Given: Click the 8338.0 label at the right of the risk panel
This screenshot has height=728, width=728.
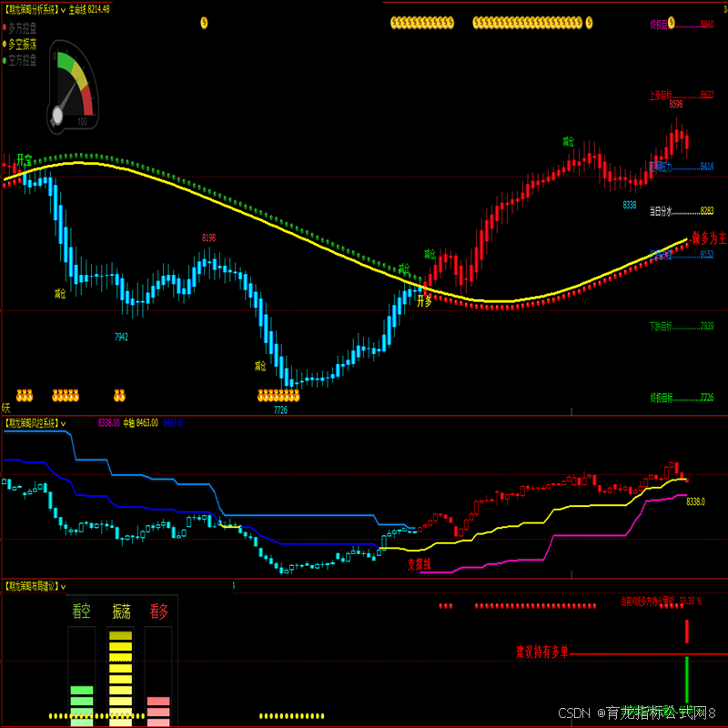Looking at the screenshot, I should [x=695, y=502].
